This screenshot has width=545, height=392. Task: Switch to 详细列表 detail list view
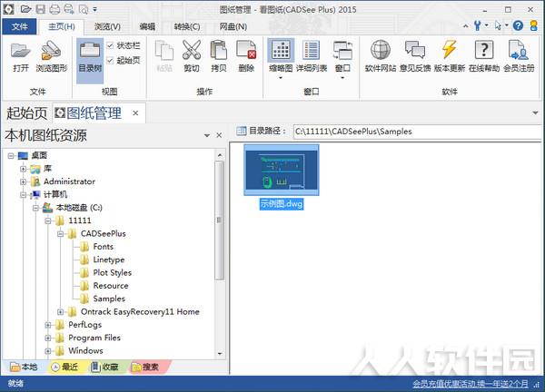pyautogui.click(x=312, y=56)
